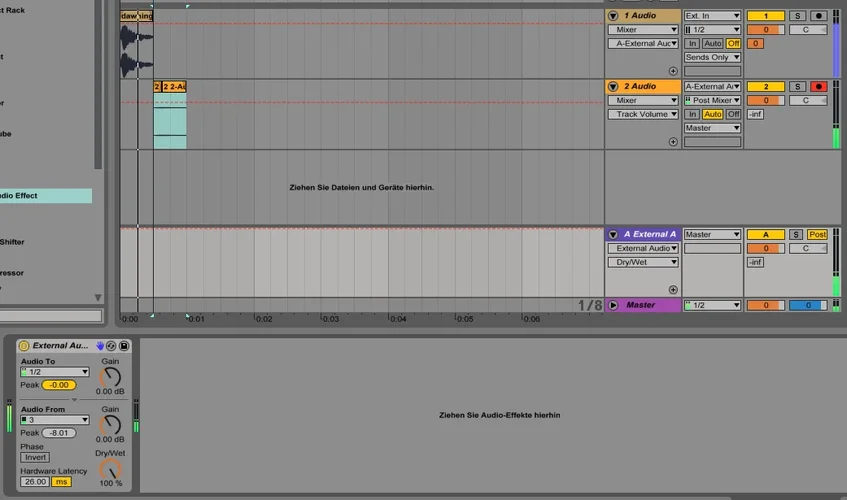
Task: Open 2 Audio input A-External dropdown
Action: pos(712,86)
